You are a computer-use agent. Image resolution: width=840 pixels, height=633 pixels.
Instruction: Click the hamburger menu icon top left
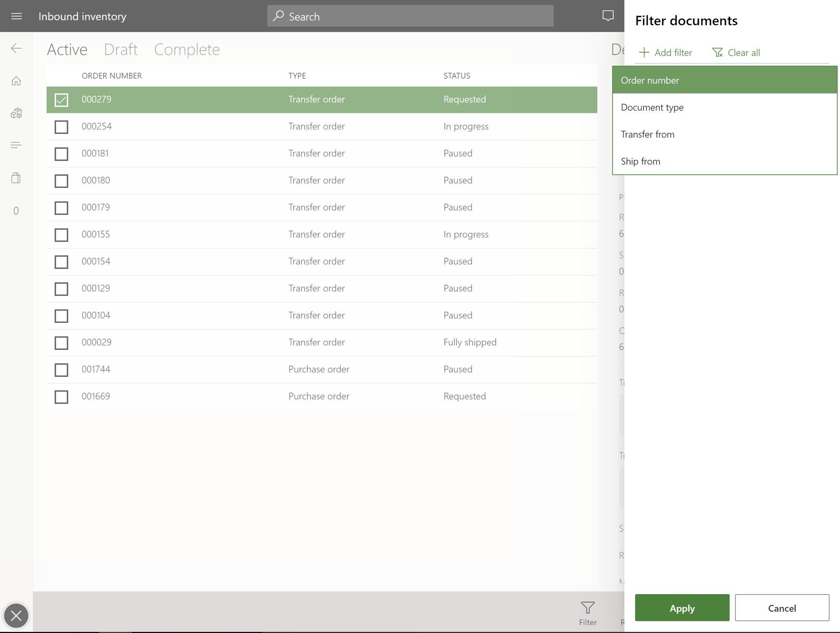click(16, 16)
